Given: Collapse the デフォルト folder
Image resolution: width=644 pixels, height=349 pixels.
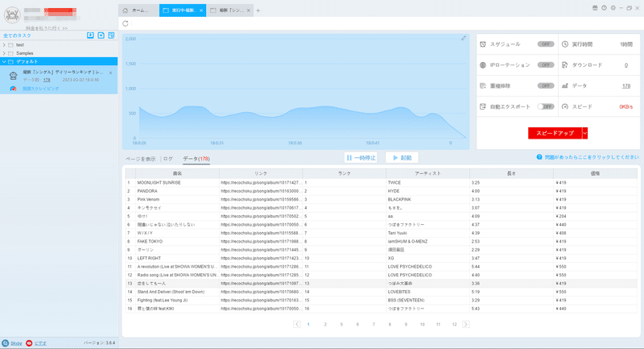Looking at the screenshot, I should (4, 62).
